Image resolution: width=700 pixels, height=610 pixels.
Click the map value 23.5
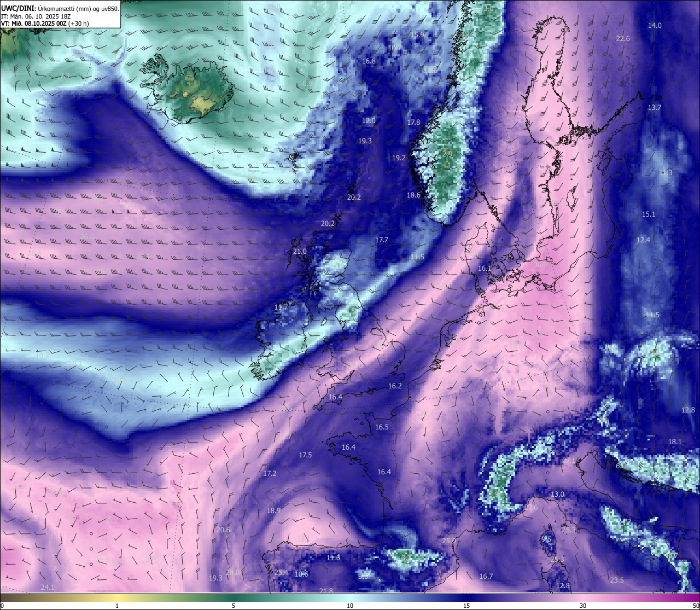617,580
